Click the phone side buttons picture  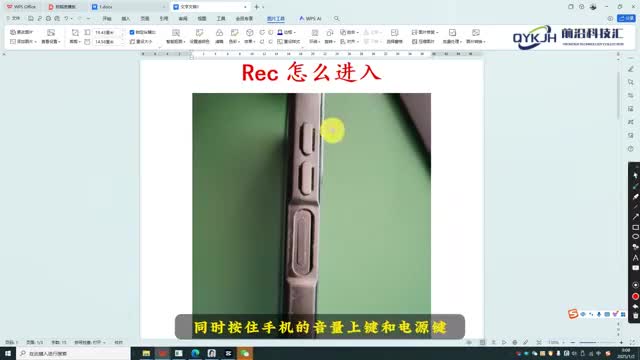tap(311, 216)
